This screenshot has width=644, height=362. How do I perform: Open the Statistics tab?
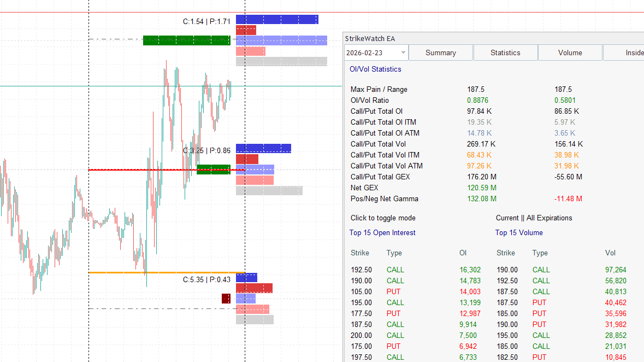click(x=505, y=52)
